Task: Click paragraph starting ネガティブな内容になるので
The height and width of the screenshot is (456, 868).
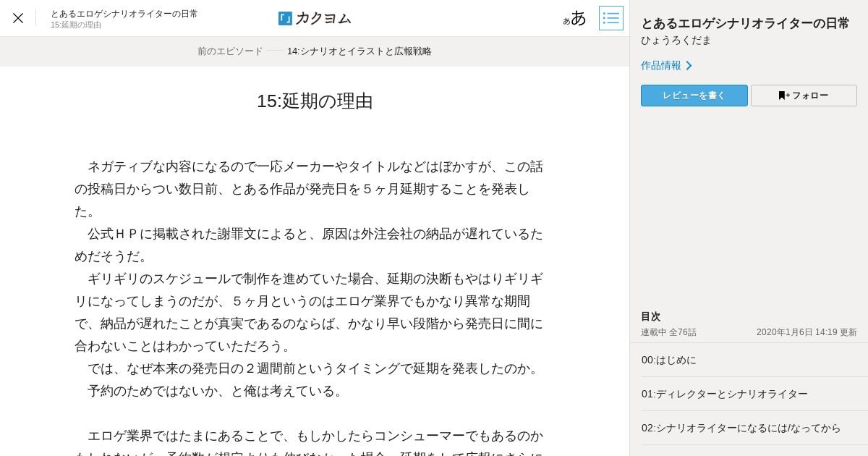Action: (x=309, y=189)
